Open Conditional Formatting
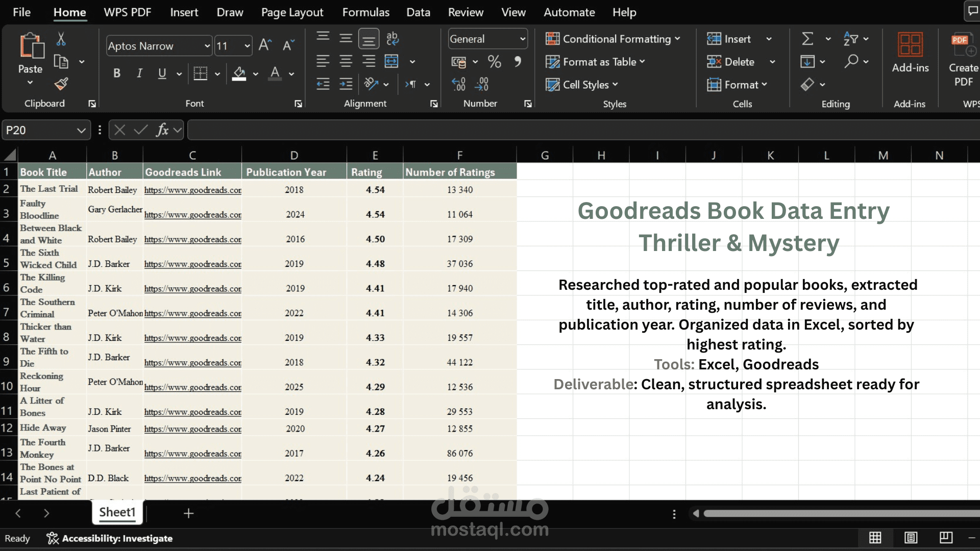Screen dimensions: 980x551 tap(612, 39)
